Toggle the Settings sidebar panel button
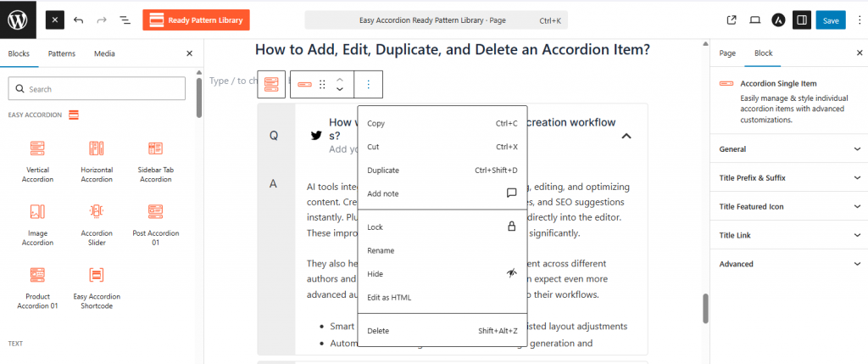Image resolution: width=868 pixels, height=364 pixels. 802,20
